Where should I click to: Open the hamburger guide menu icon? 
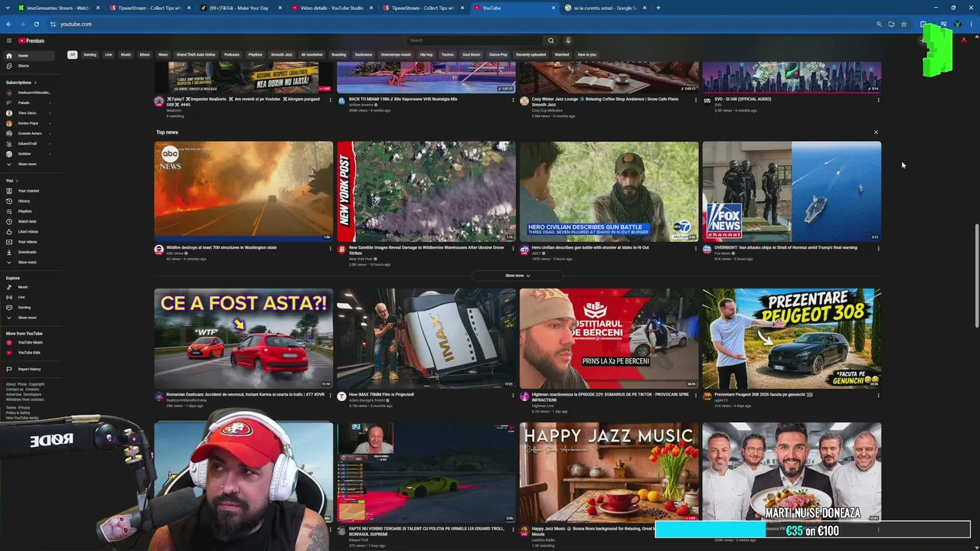click(9, 41)
